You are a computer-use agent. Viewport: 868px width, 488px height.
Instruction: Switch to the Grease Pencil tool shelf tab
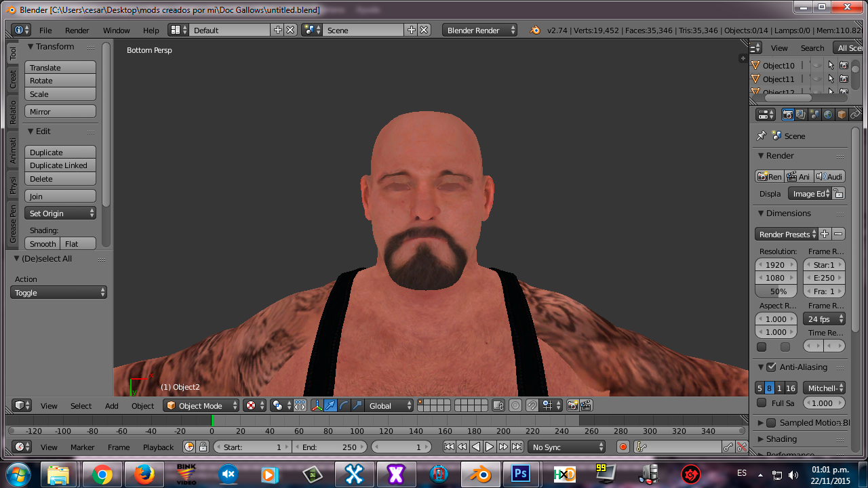point(12,223)
